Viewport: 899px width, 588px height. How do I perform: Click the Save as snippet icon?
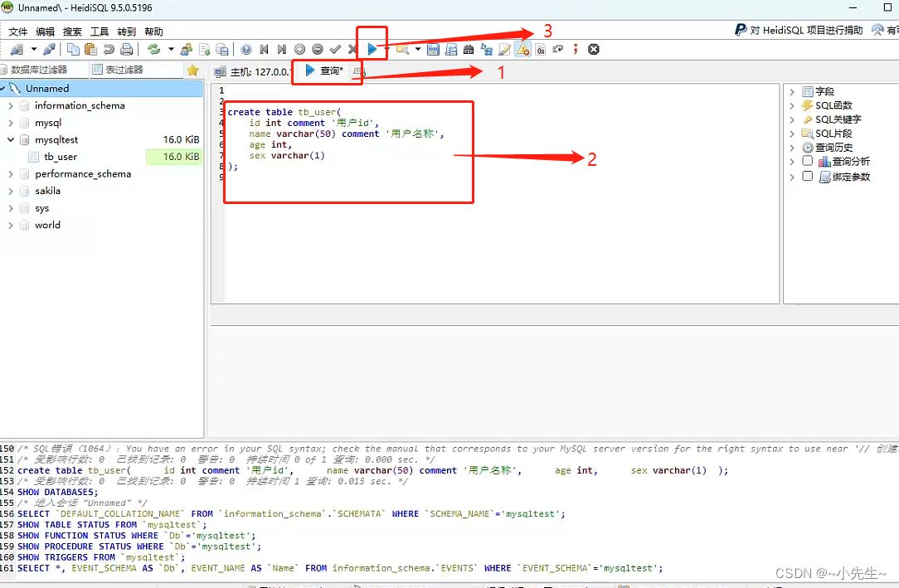[451, 50]
